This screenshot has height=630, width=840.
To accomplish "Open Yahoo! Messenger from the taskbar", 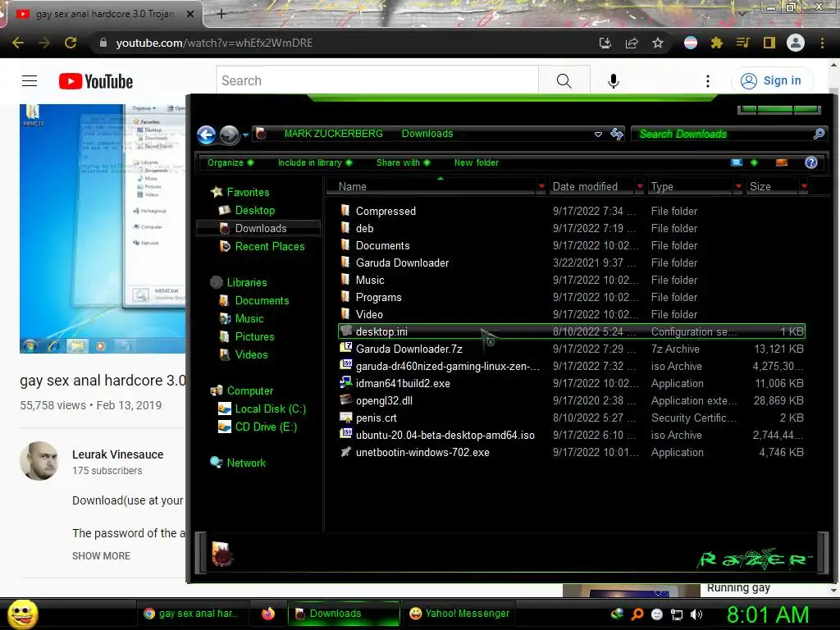I will pos(459,614).
